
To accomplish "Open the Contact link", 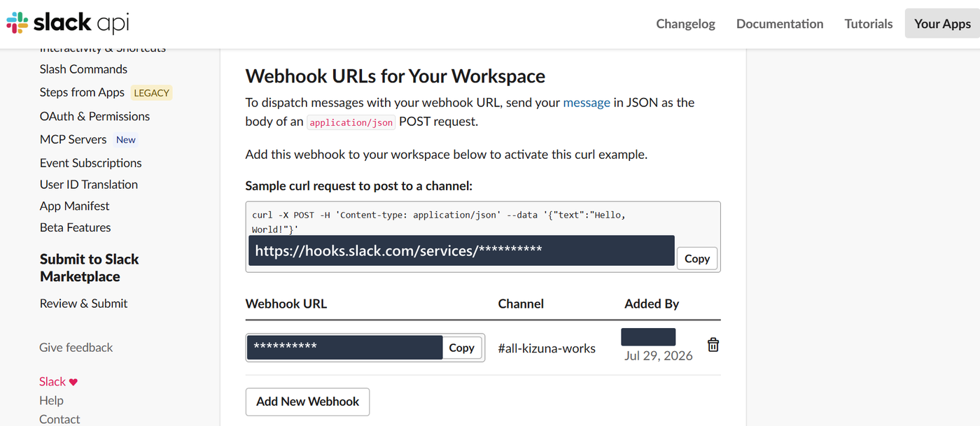I will (59, 419).
